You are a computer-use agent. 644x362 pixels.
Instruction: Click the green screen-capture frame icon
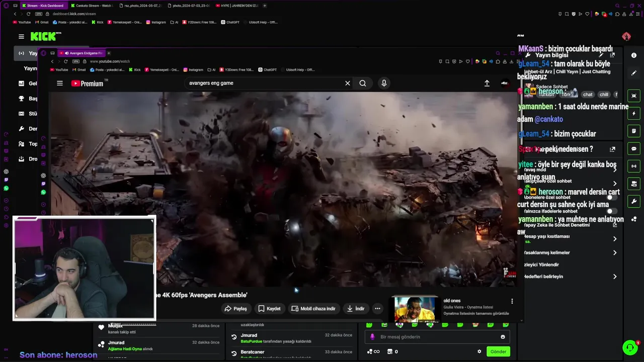pos(634,96)
